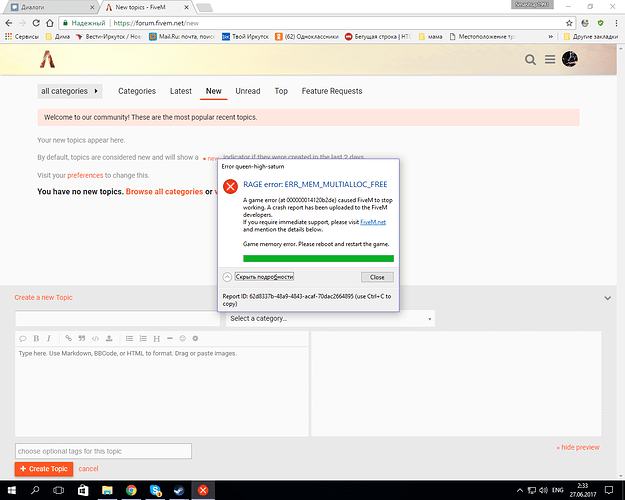Click the topic title input field
The image size is (625, 500).
117,319
